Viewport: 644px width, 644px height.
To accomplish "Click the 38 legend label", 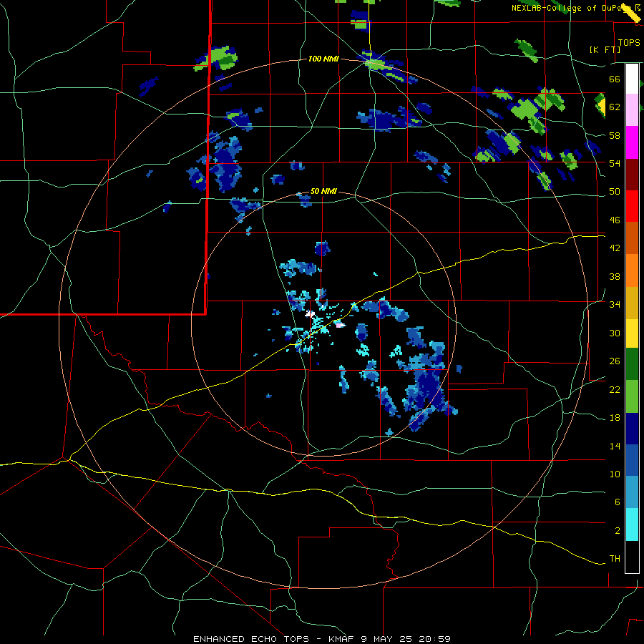I will coord(615,276).
